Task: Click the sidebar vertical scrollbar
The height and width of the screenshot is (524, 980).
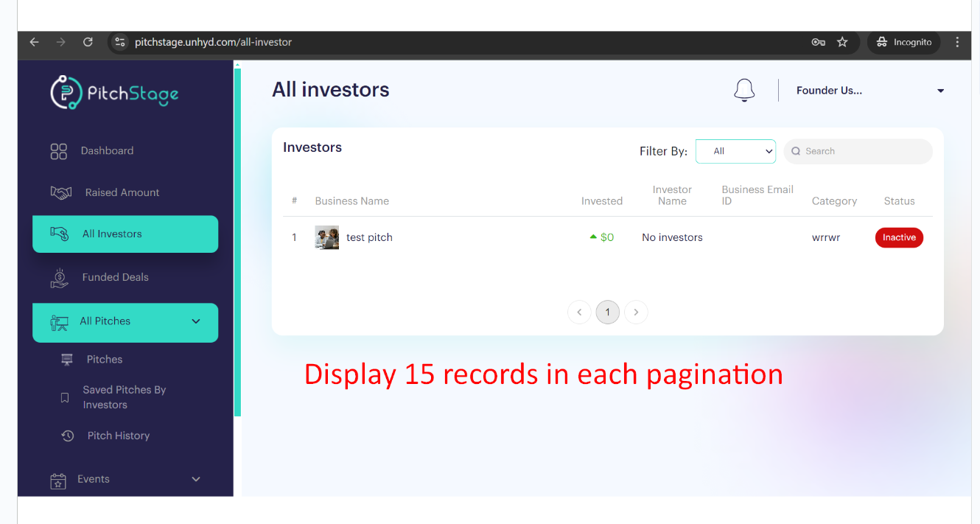Action: [237, 243]
